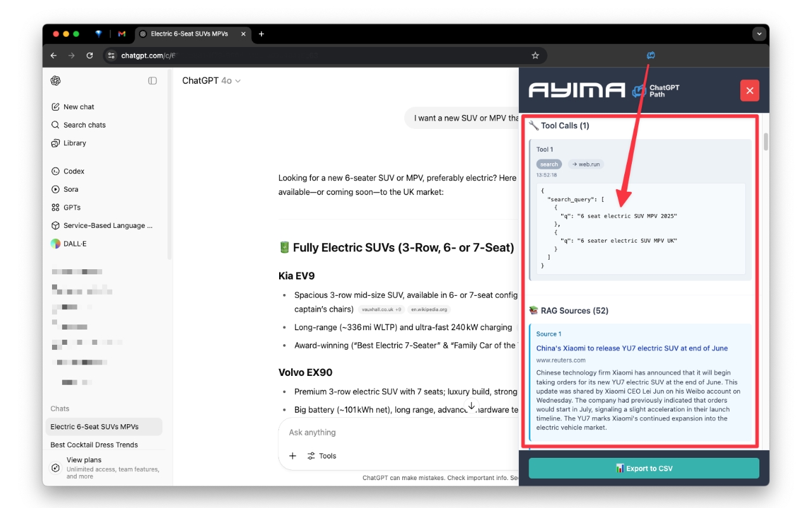Click the browser Forward arrow
The image size is (812, 508).
tap(72, 55)
